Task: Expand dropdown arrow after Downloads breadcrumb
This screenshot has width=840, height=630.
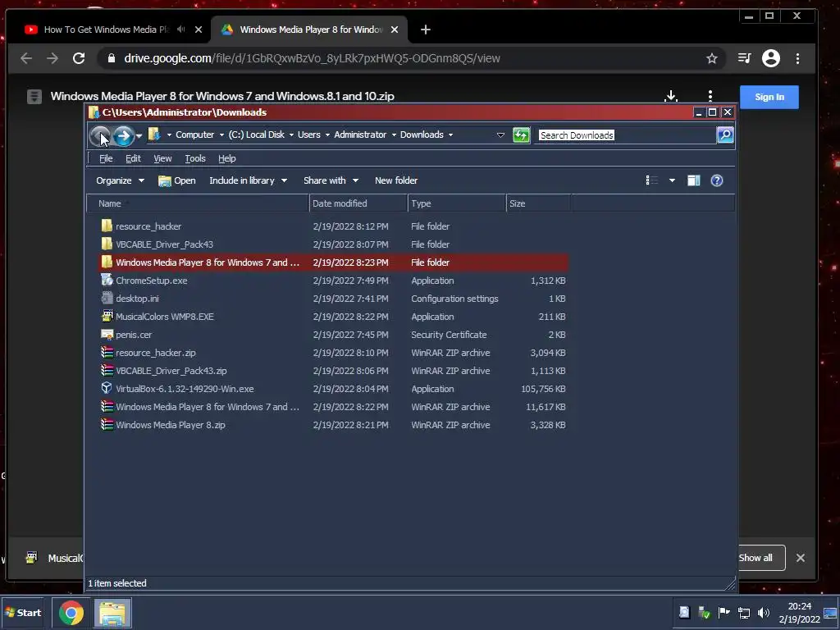Action: coord(450,135)
